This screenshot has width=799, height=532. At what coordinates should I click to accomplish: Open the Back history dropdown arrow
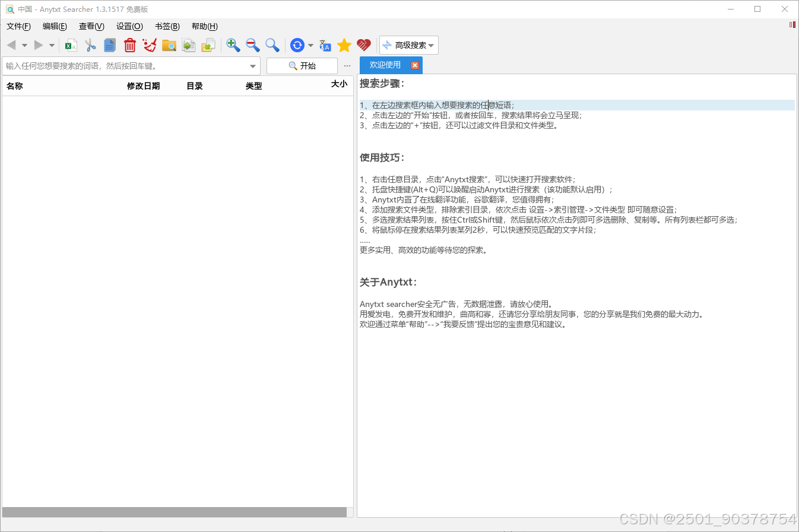(24, 45)
